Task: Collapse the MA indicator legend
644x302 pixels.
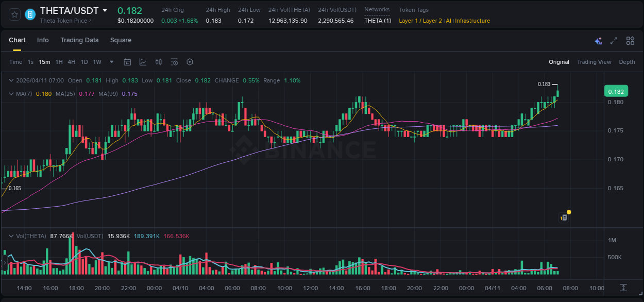Action: click(11, 94)
